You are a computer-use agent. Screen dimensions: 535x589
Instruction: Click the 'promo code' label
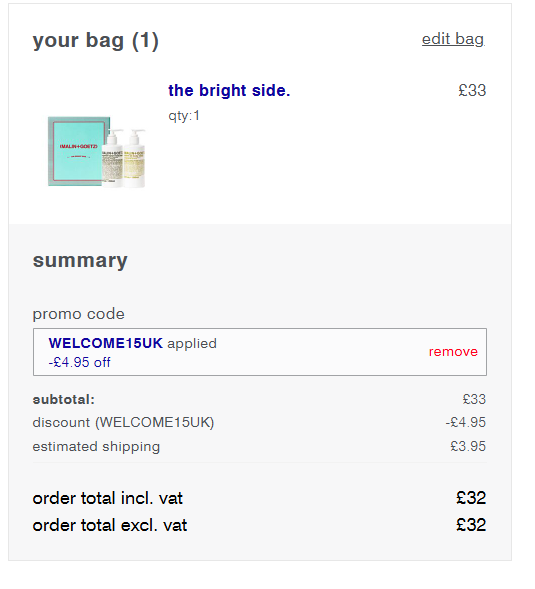[x=79, y=314]
